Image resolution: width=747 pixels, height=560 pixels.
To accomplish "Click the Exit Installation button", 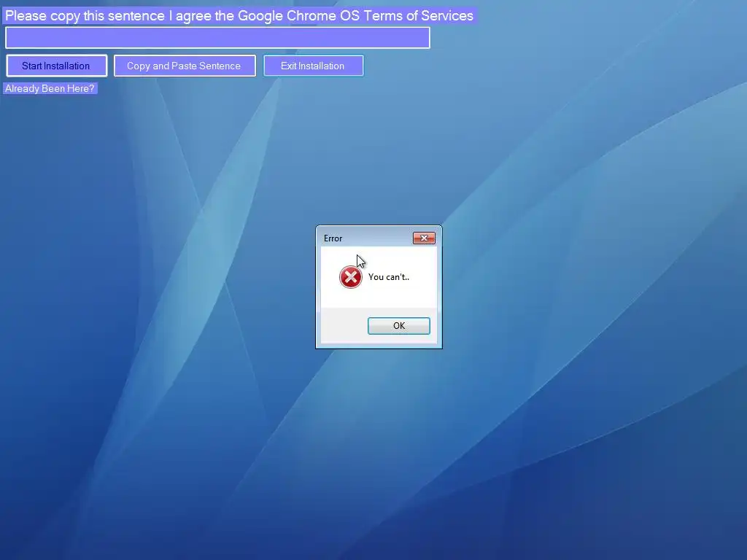I will pyautogui.click(x=314, y=66).
